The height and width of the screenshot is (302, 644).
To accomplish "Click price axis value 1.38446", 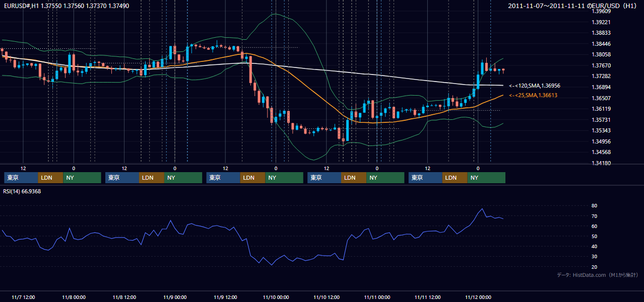I will 601,44.
